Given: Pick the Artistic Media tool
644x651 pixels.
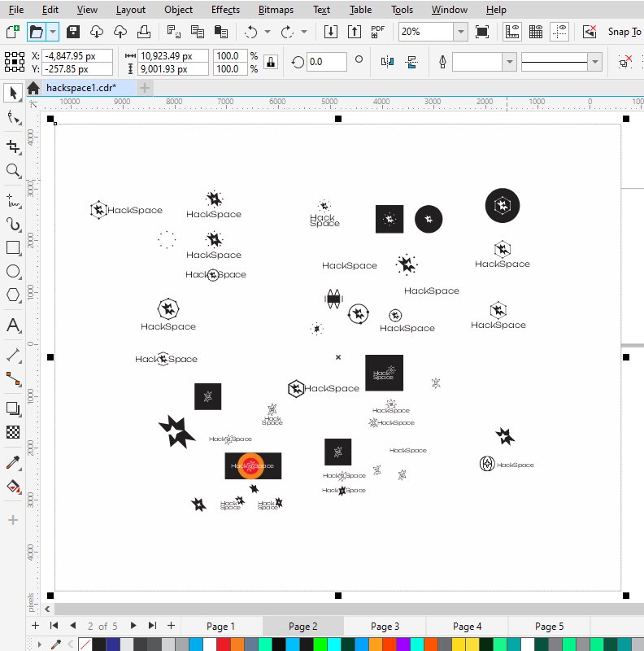Looking at the screenshot, I should [13, 225].
